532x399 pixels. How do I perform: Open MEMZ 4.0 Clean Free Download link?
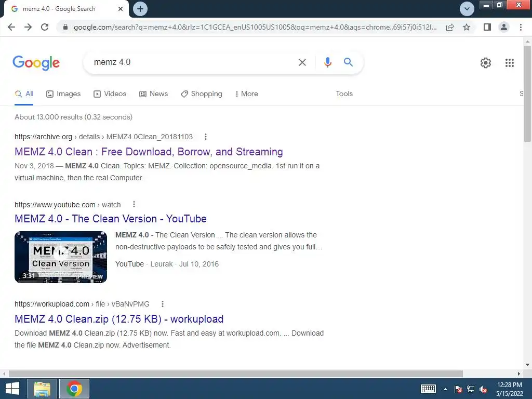point(149,152)
